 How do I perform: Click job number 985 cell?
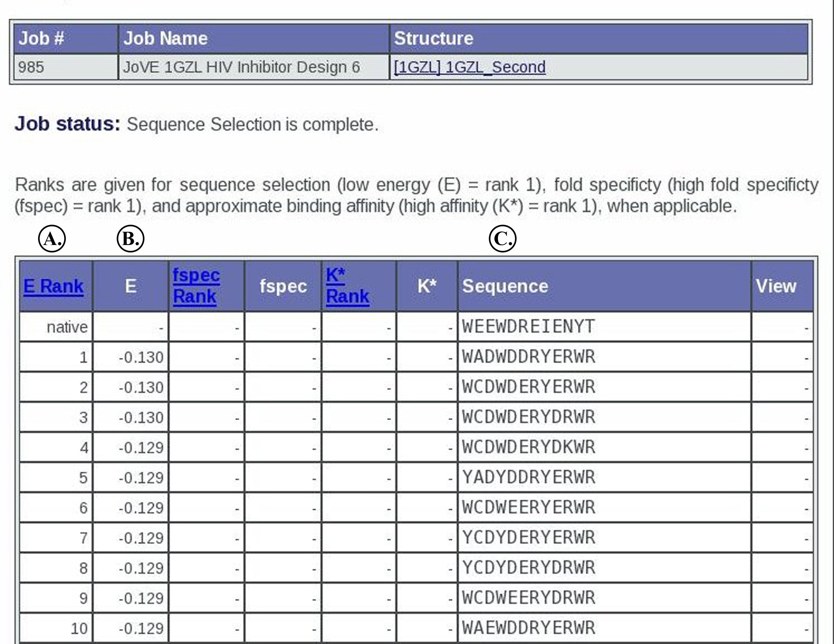pyautogui.click(x=31, y=67)
